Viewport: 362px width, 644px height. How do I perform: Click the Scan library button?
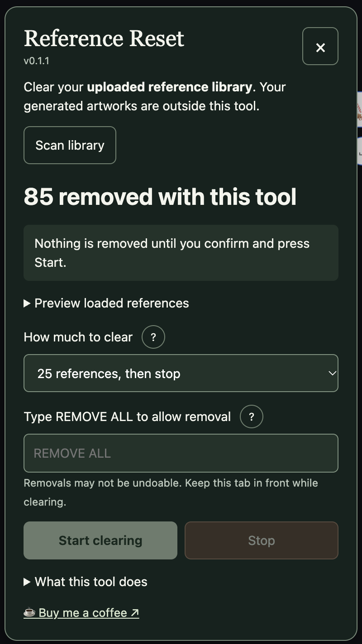70,145
